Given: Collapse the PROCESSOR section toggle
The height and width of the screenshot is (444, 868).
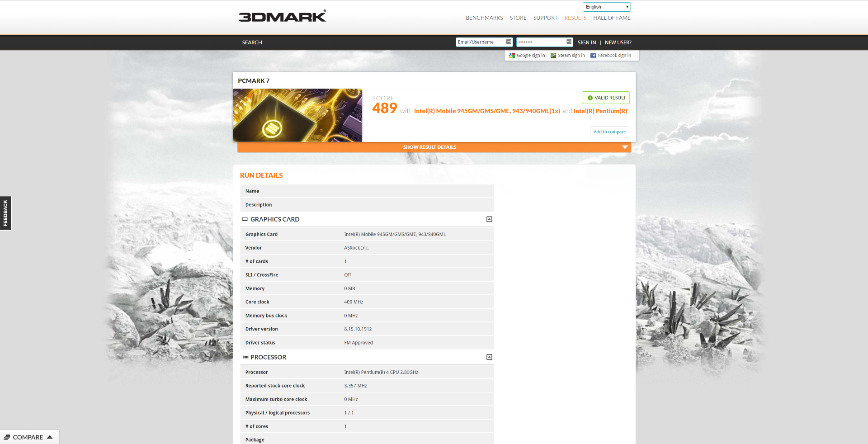Looking at the screenshot, I should click(x=489, y=357).
